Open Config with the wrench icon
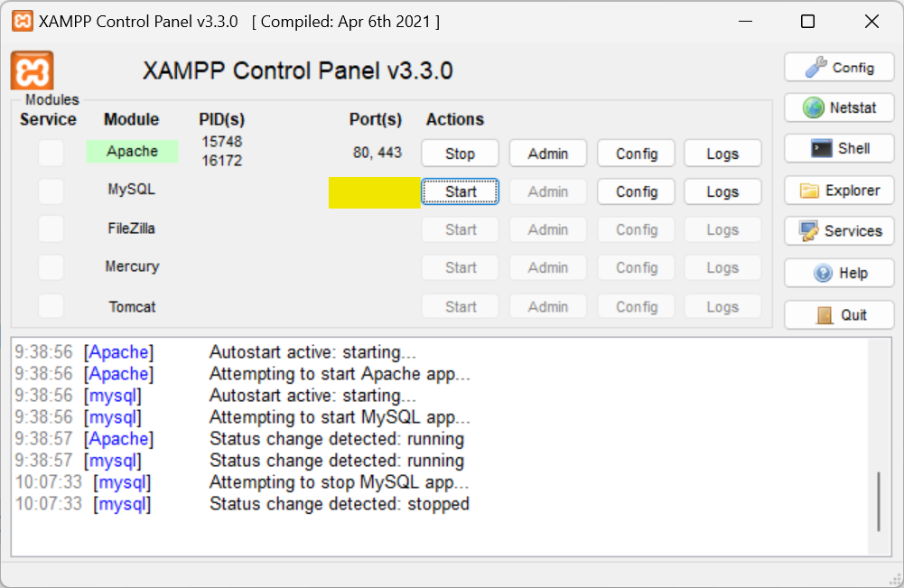The image size is (904, 588). (816, 67)
